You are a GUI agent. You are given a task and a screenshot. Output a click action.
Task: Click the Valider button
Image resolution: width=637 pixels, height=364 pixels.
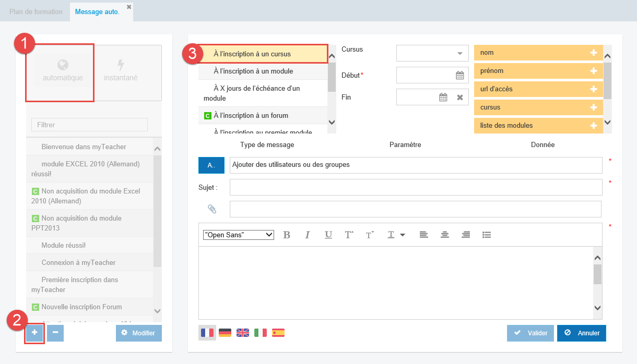[530, 333]
